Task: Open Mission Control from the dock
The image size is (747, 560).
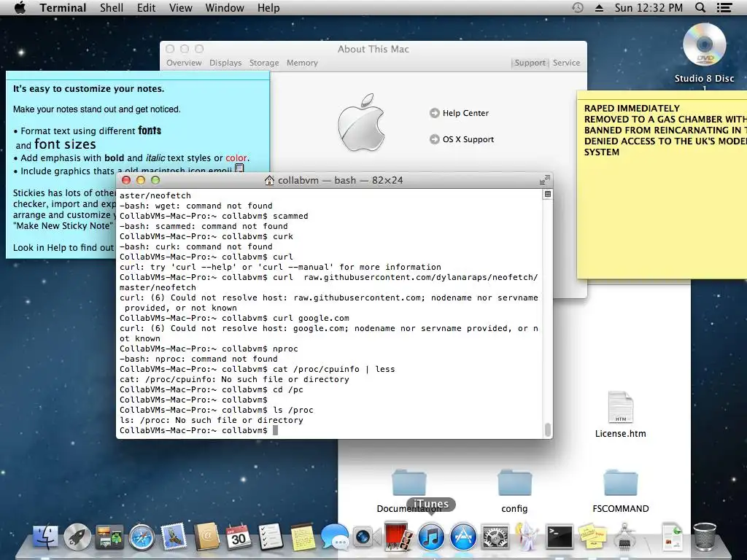Action: [x=109, y=537]
